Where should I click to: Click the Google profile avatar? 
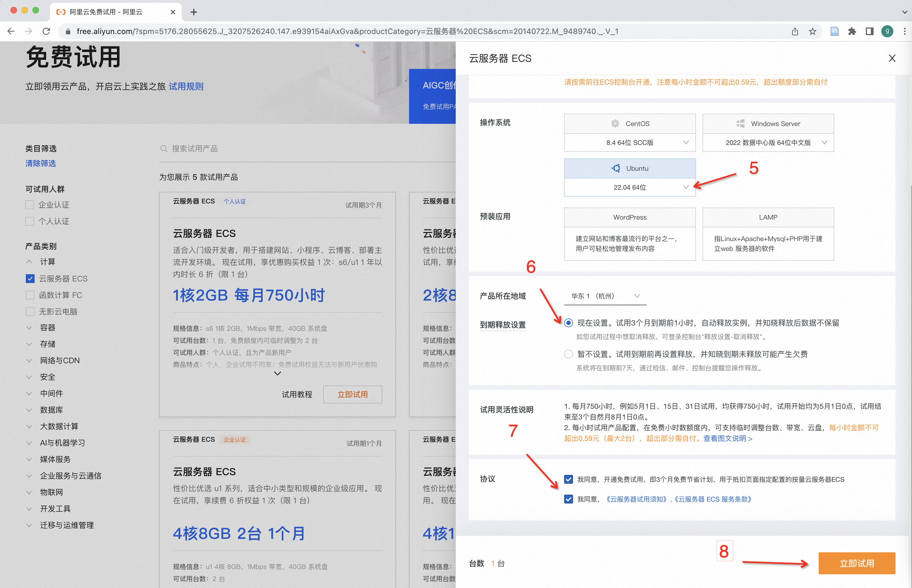point(887,31)
